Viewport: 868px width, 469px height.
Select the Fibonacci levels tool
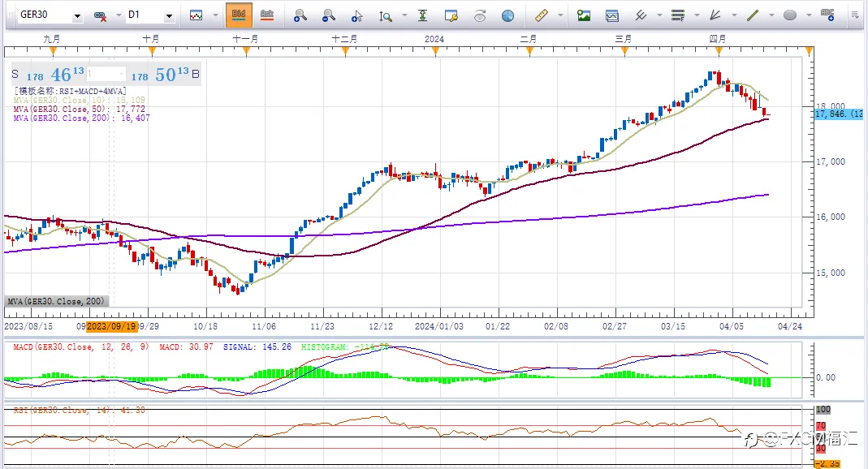point(678,15)
